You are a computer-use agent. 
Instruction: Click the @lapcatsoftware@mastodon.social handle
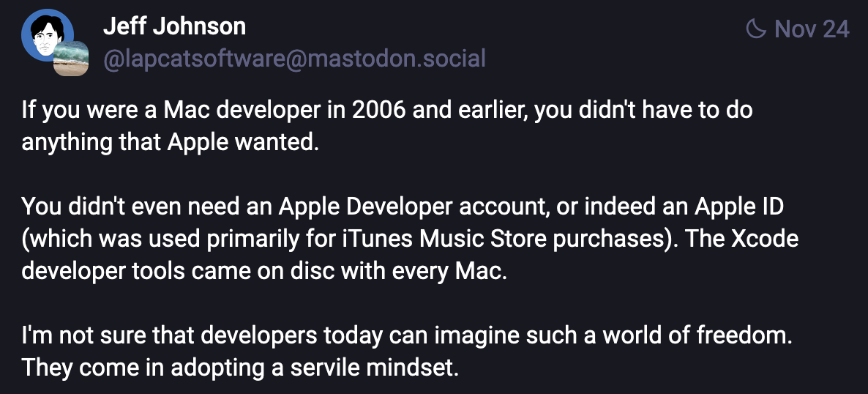tap(294, 58)
